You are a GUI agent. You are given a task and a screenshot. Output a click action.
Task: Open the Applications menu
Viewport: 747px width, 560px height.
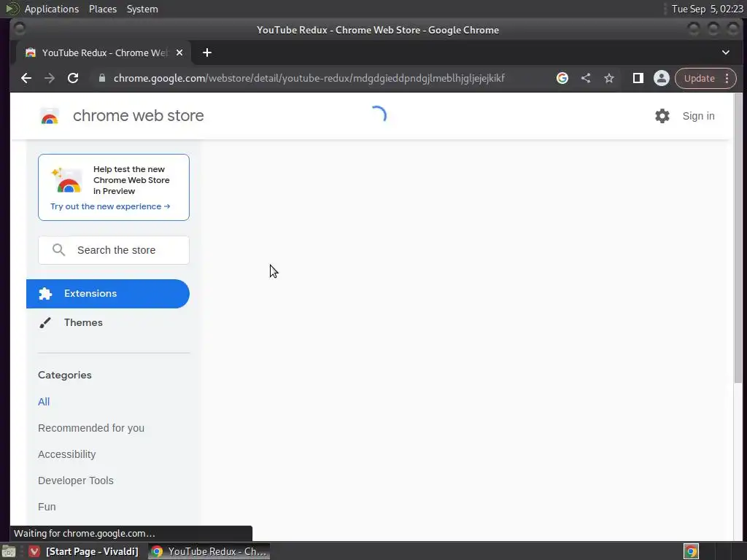click(x=52, y=9)
